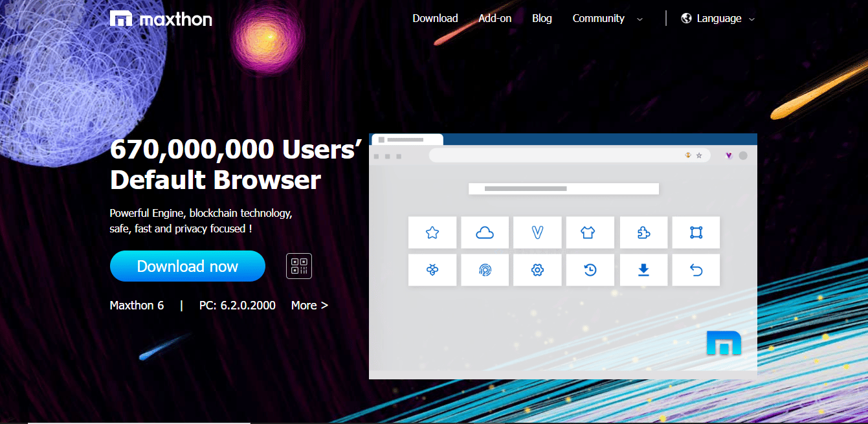The height and width of the screenshot is (424, 868).
Task: Click the Maxthon logo in header
Action: click(x=161, y=19)
